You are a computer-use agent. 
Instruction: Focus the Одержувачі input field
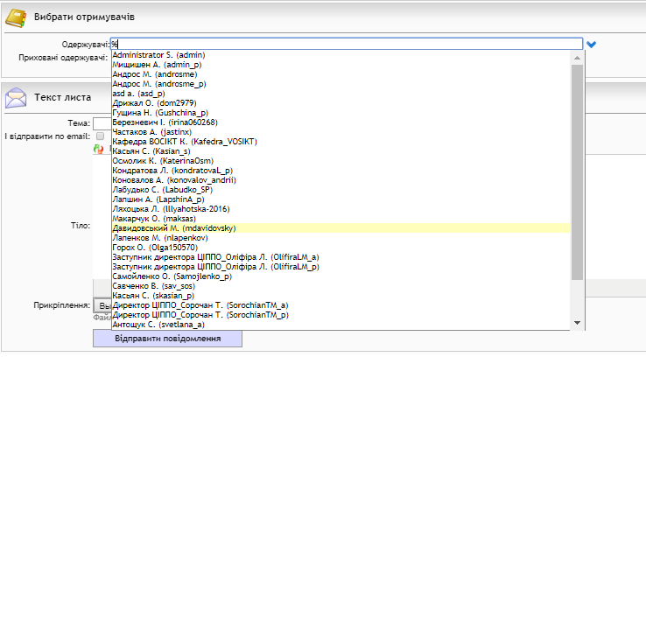(347, 44)
